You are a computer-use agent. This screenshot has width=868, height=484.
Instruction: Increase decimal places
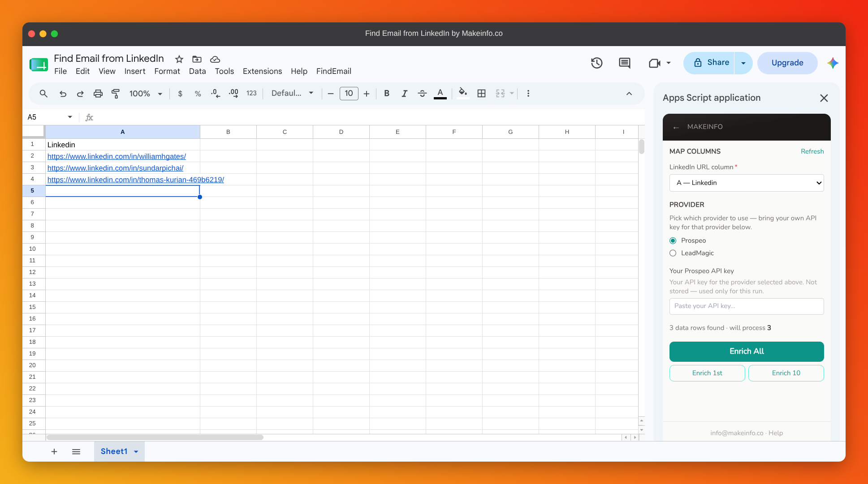click(233, 94)
